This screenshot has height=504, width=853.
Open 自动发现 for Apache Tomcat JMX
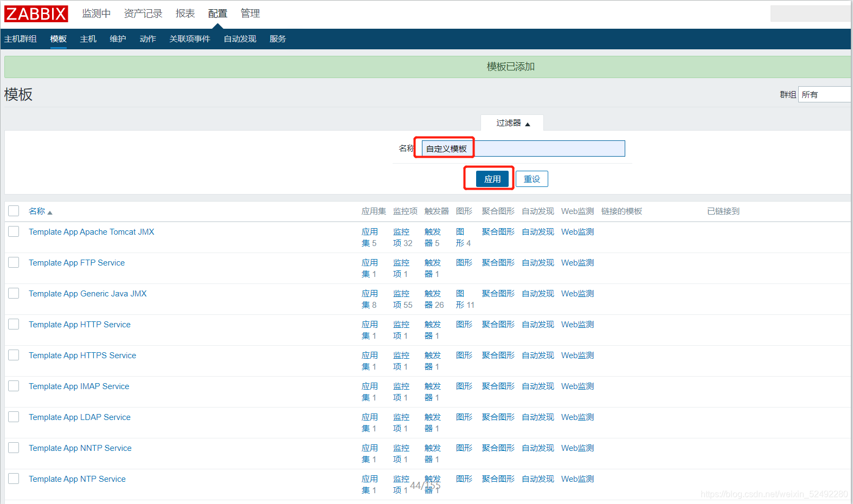tap(538, 232)
